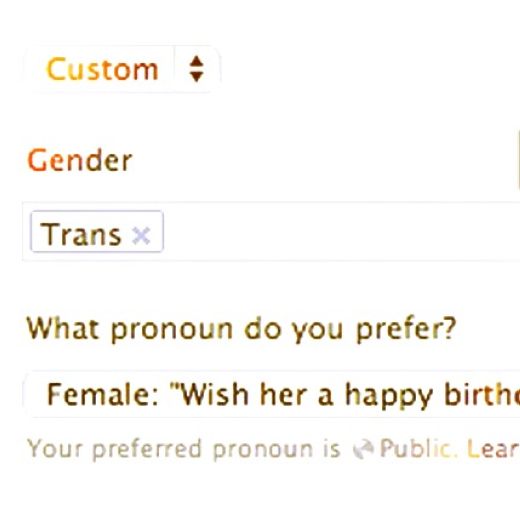Click the "Your preferred pronoun is" note
This screenshot has width=520, height=517.
184,449
